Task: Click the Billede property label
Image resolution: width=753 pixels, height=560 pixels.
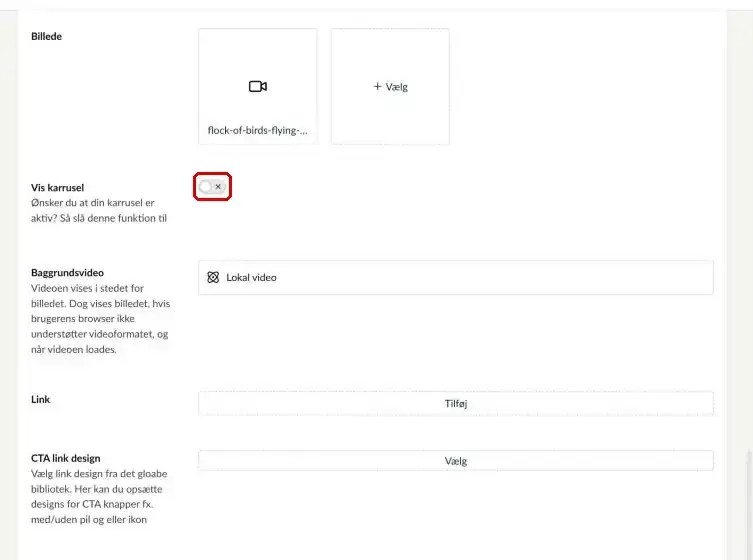Action: (x=47, y=37)
